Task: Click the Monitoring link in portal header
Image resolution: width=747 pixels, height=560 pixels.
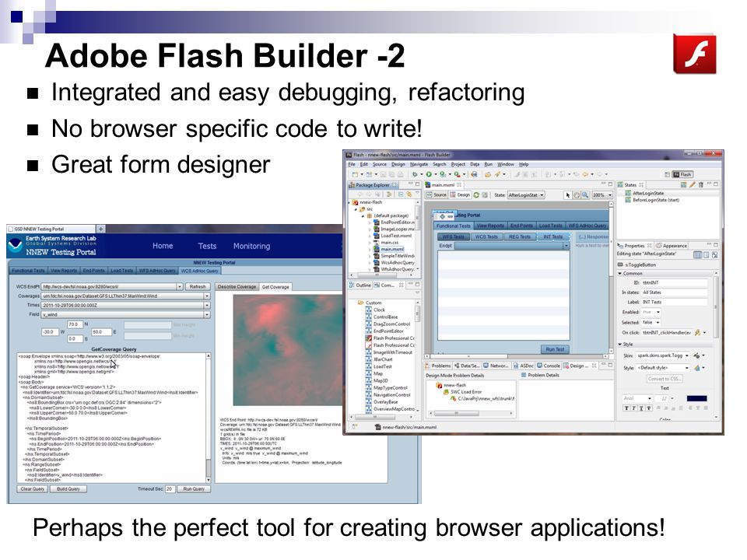Action: 251,246
